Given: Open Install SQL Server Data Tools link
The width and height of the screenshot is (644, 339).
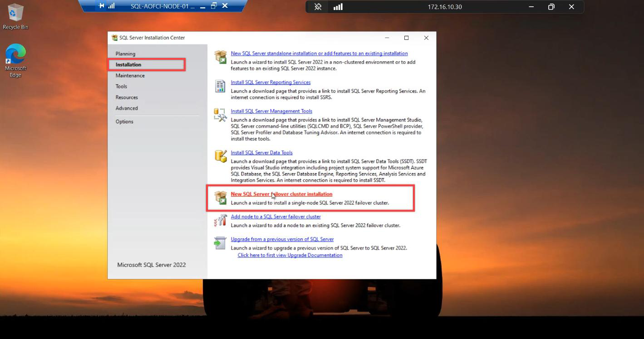Looking at the screenshot, I should coord(261,153).
